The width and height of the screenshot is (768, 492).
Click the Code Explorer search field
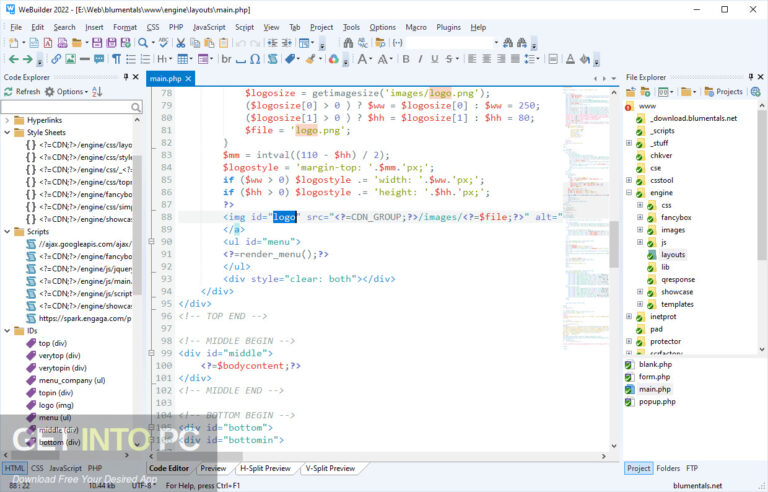pyautogui.click(x=72, y=107)
